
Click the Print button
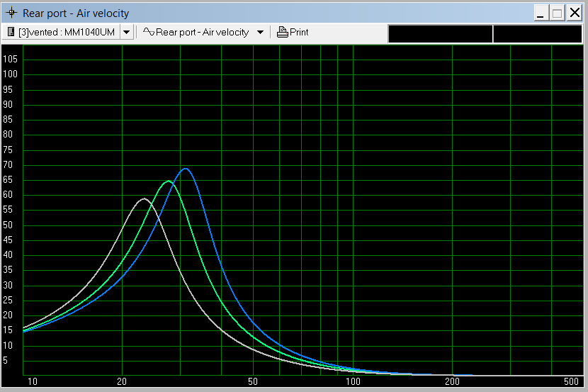[293, 33]
